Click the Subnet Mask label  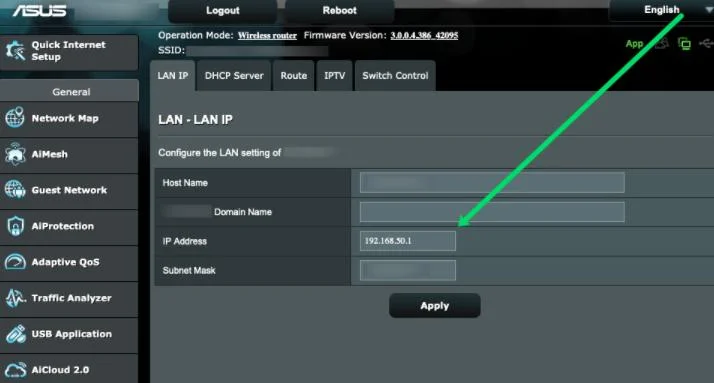(x=189, y=271)
